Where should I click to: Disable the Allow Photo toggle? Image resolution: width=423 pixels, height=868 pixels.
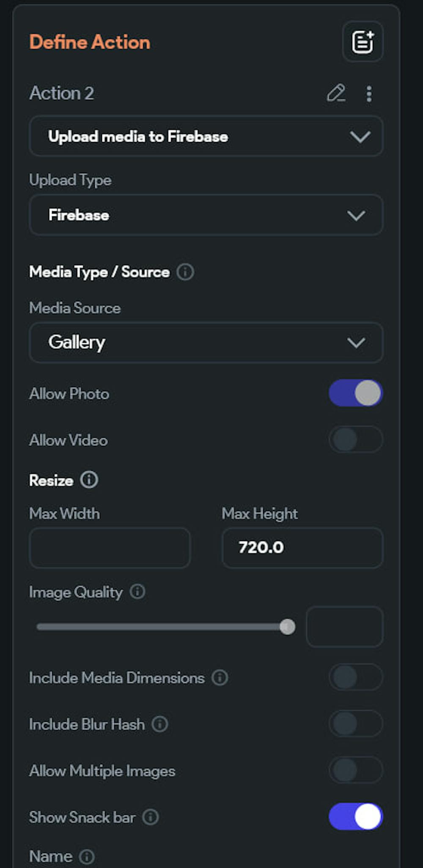[x=355, y=393]
